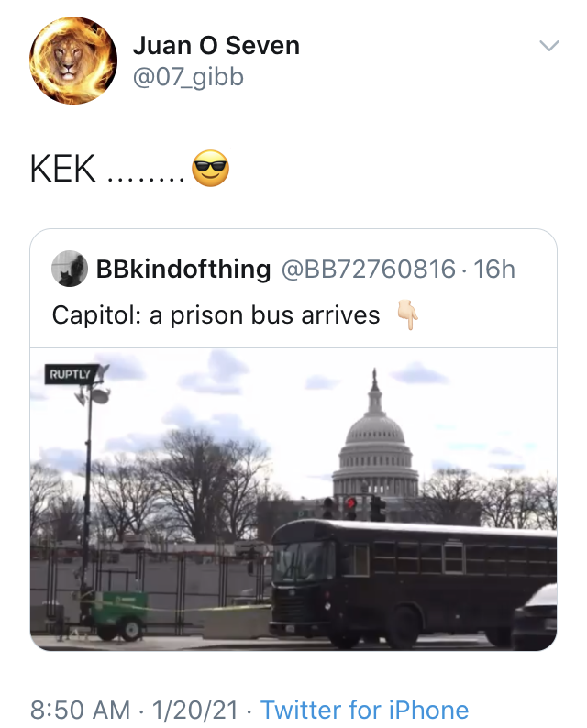Open the Juan O Seven profile name

click(x=216, y=46)
